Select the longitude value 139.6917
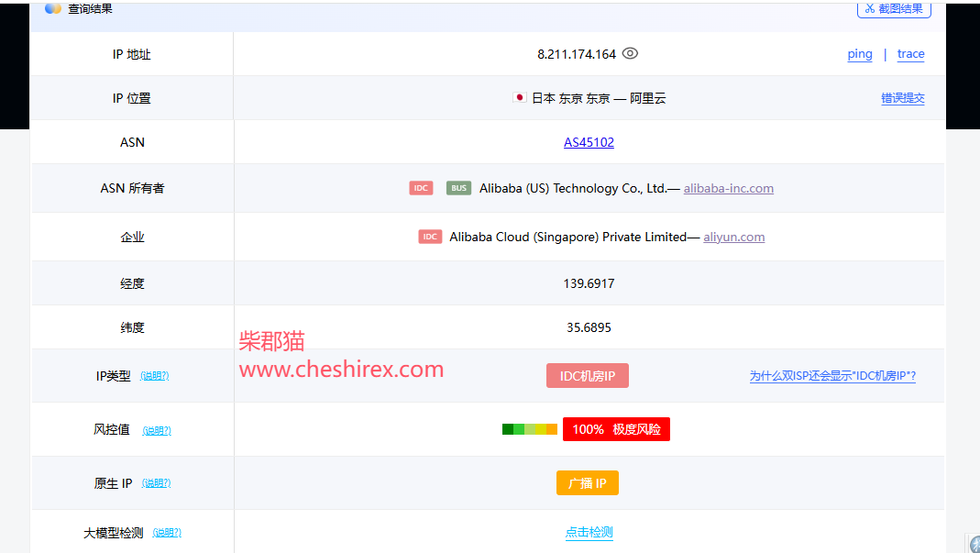 [589, 283]
